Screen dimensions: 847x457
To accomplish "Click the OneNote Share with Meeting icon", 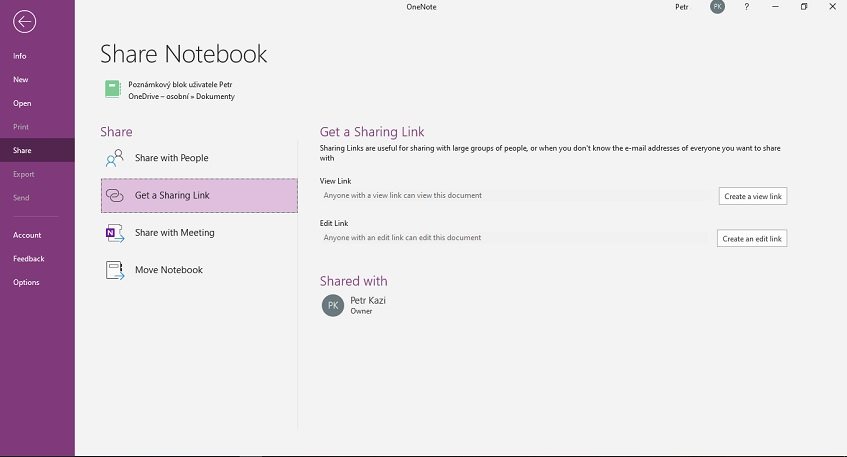I will tap(115, 233).
